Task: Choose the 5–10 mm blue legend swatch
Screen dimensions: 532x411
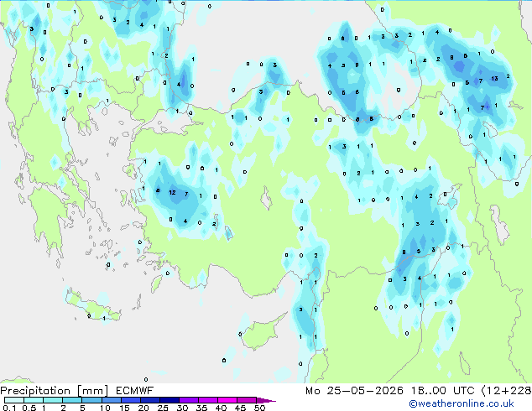Action: coord(91,400)
